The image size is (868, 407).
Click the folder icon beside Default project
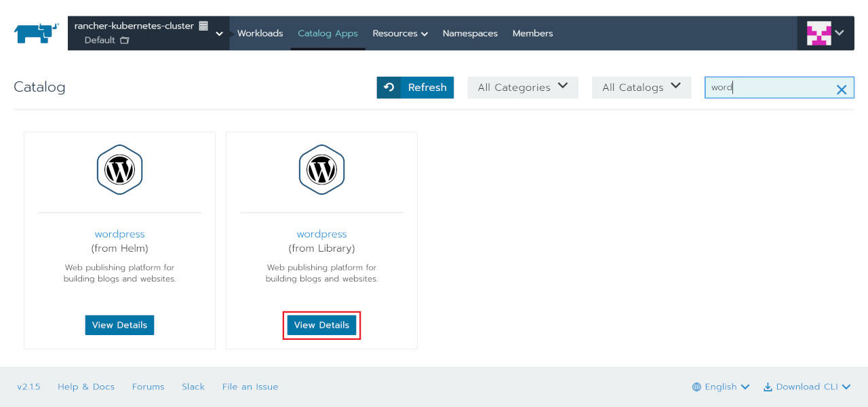[x=124, y=41]
